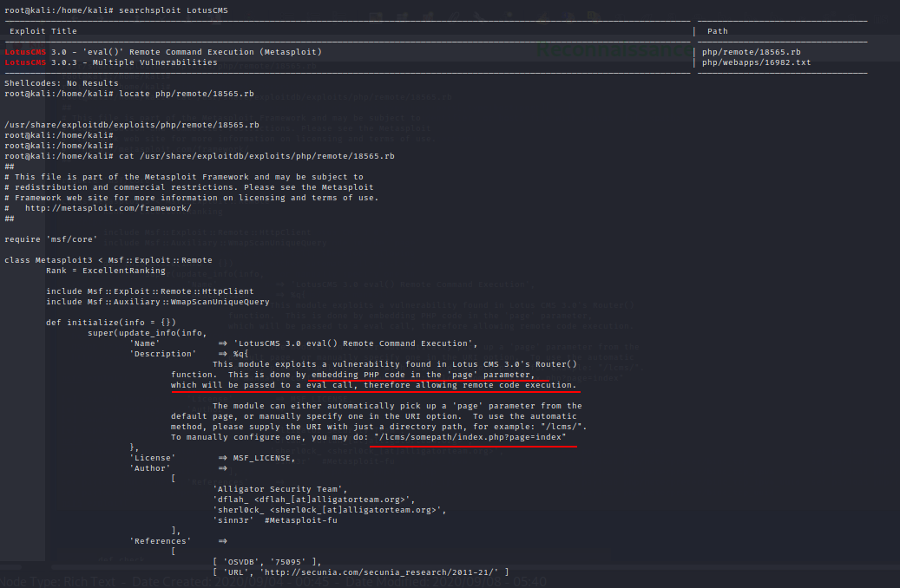
Task: Click the comment 'This file is part of the Metasploit Framework'
Action: coord(184,177)
